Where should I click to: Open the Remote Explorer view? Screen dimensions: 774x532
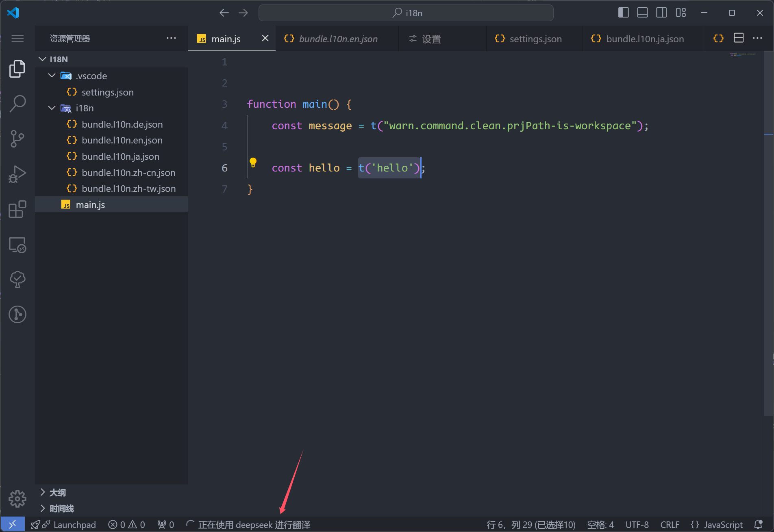17,245
